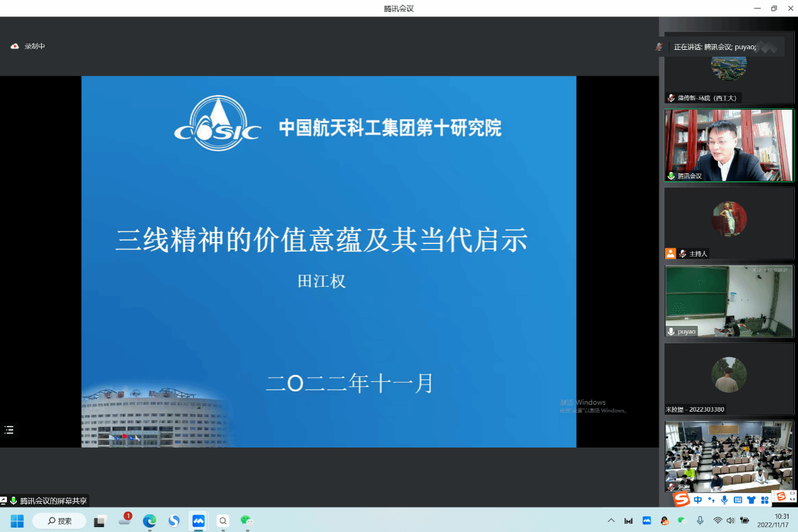The width and height of the screenshot is (798, 532).
Task: Open Task View on the taskbar
Action: (x=100, y=521)
